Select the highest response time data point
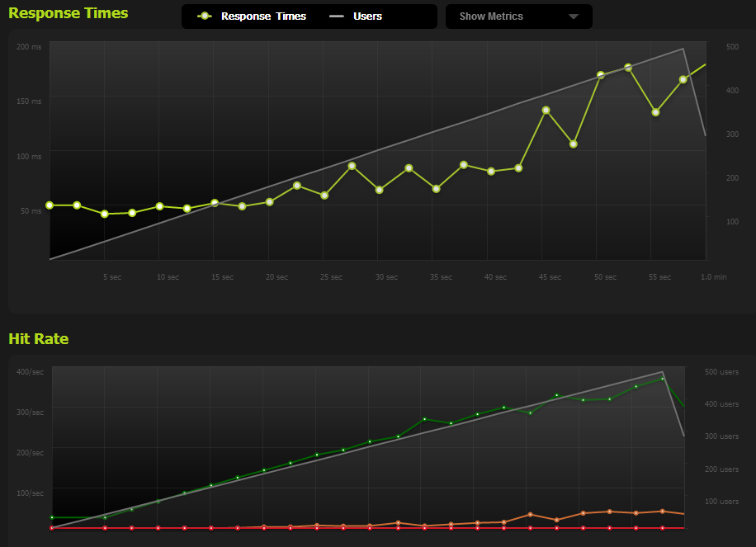Screen dimensions: 756x547 coord(628,68)
